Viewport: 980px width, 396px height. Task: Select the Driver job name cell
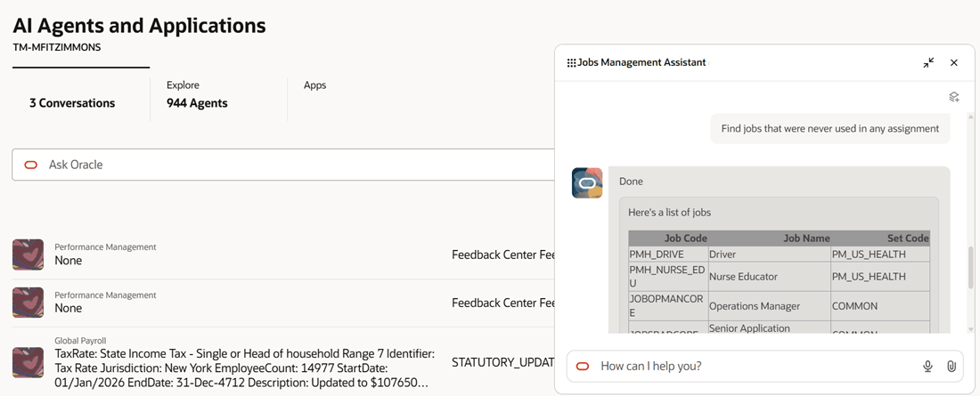[769, 255]
